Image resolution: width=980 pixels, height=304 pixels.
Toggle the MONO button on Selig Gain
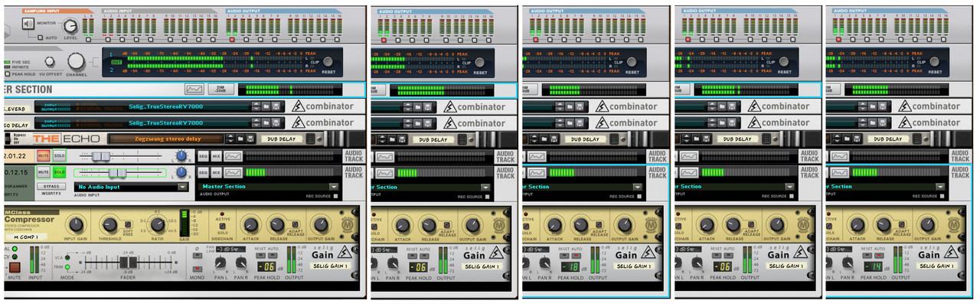[198, 270]
